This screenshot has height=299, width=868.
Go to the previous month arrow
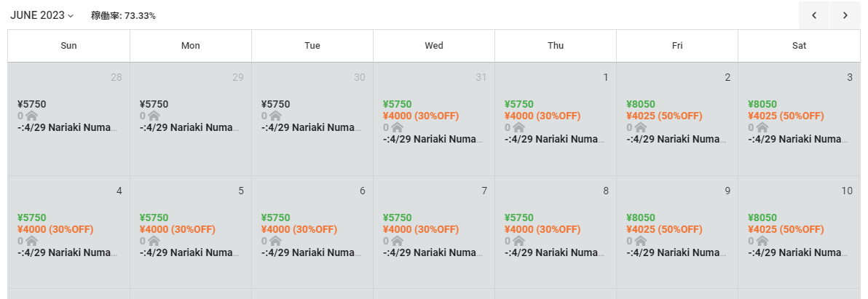(x=814, y=15)
